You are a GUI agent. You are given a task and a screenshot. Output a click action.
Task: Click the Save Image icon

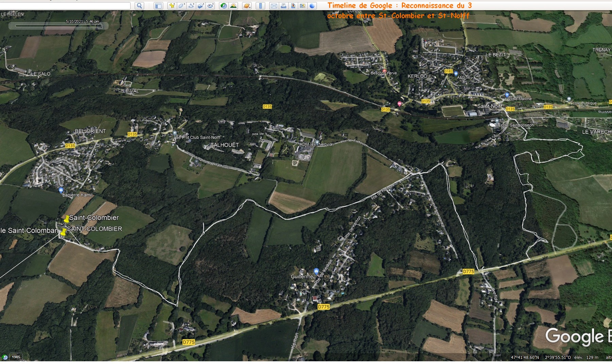coord(293,5)
